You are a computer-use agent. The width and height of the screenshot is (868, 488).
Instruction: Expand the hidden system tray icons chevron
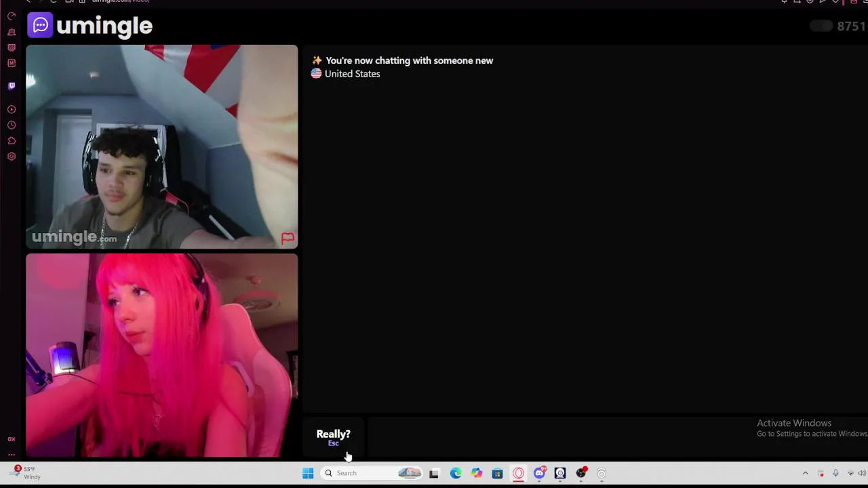pyautogui.click(x=805, y=473)
